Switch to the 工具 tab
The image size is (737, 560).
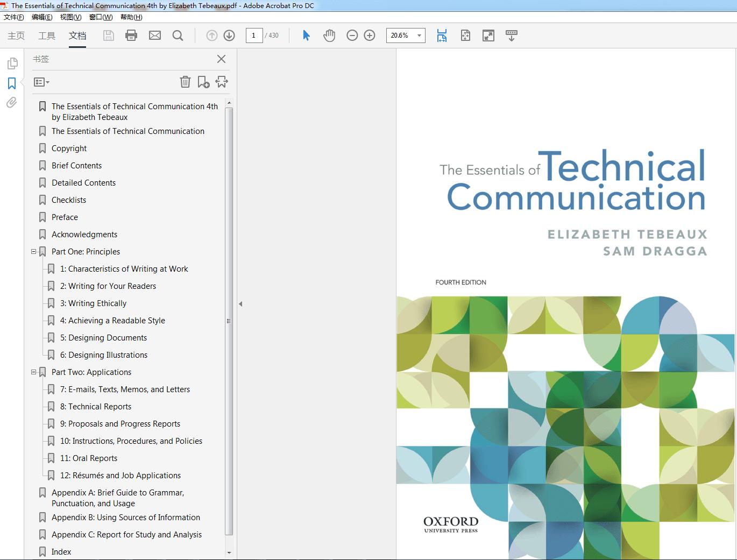pos(47,36)
